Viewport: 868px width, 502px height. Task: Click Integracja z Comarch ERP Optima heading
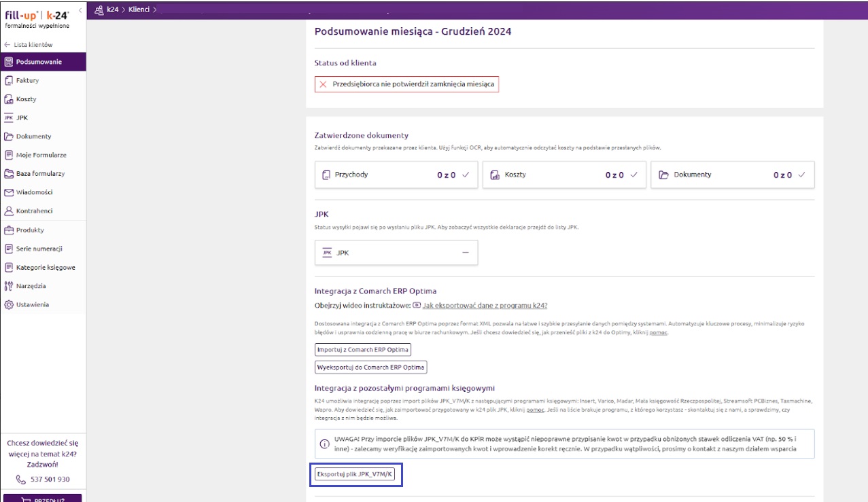[x=375, y=291]
